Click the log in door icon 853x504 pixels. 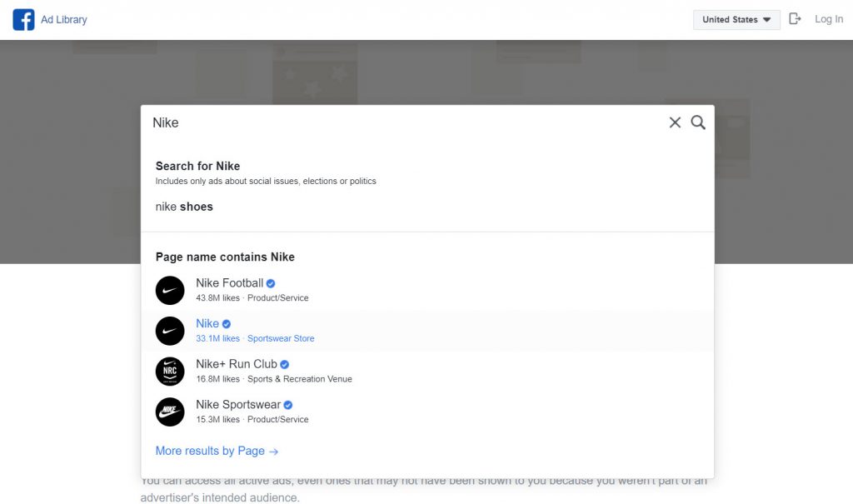[795, 19]
